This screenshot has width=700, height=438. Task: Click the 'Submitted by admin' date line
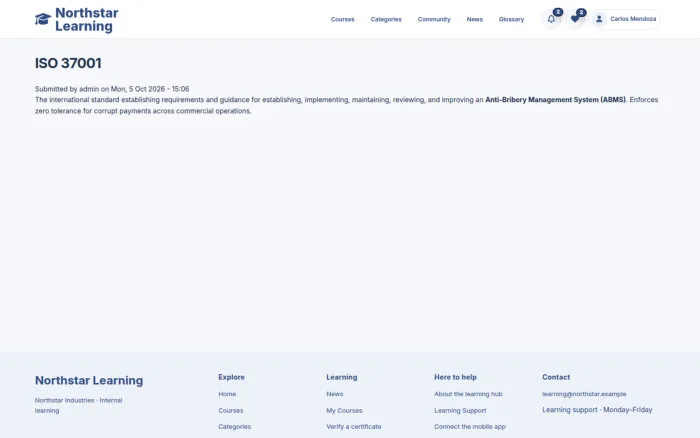pos(112,89)
